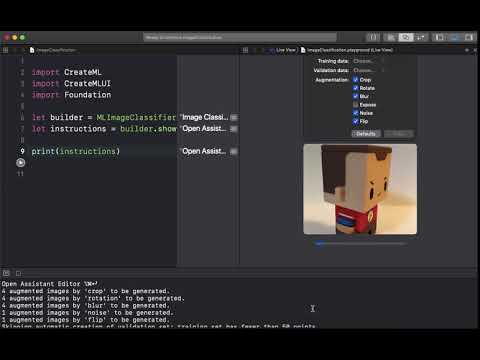Enable the Expose augmentation checkbox

point(356,105)
